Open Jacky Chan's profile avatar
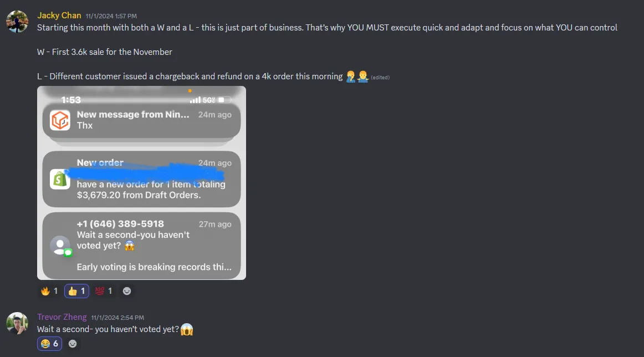 point(17,22)
